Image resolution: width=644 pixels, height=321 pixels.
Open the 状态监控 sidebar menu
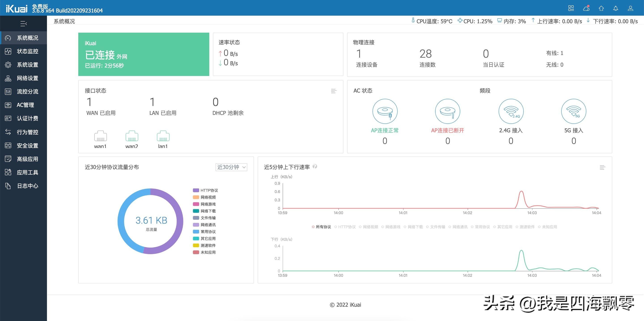(x=23, y=51)
